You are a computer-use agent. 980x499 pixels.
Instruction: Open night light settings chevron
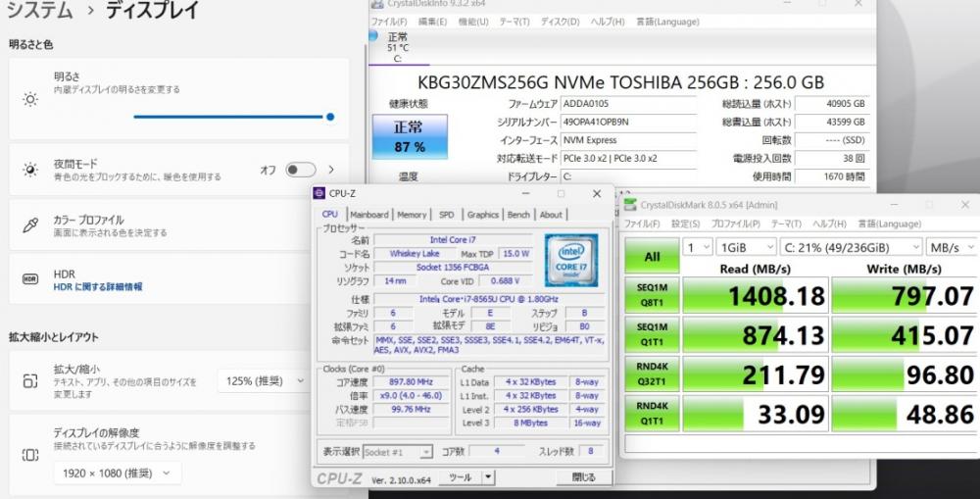click(331, 170)
